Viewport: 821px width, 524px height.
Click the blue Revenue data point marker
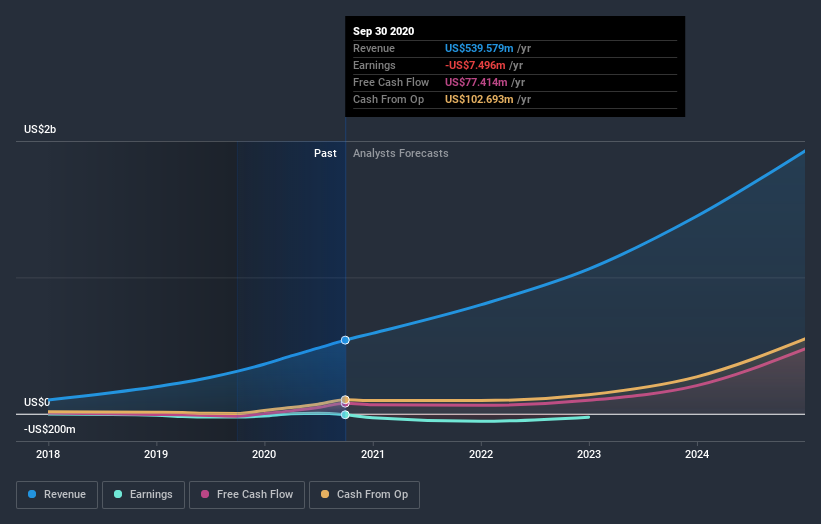(x=345, y=340)
